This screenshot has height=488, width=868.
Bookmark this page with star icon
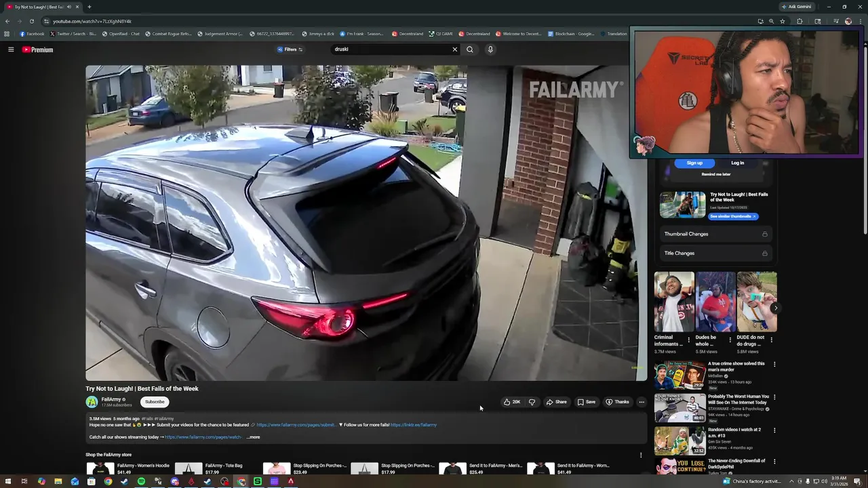pos(783,21)
